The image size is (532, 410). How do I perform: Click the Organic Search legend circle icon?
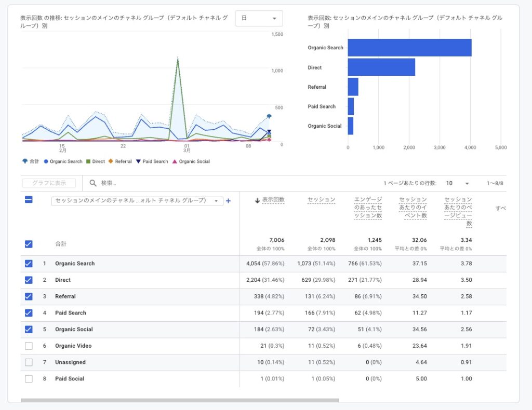pyautogui.click(x=46, y=161)
